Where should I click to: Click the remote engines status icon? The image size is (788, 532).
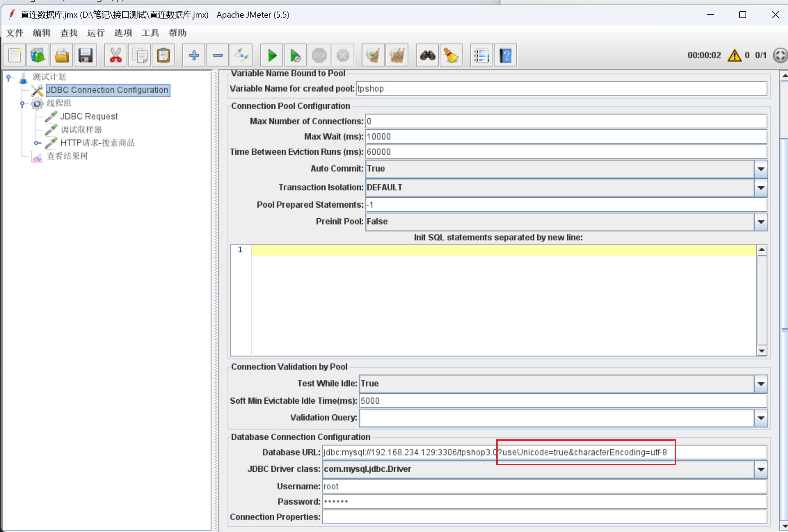tap(780, 55)
